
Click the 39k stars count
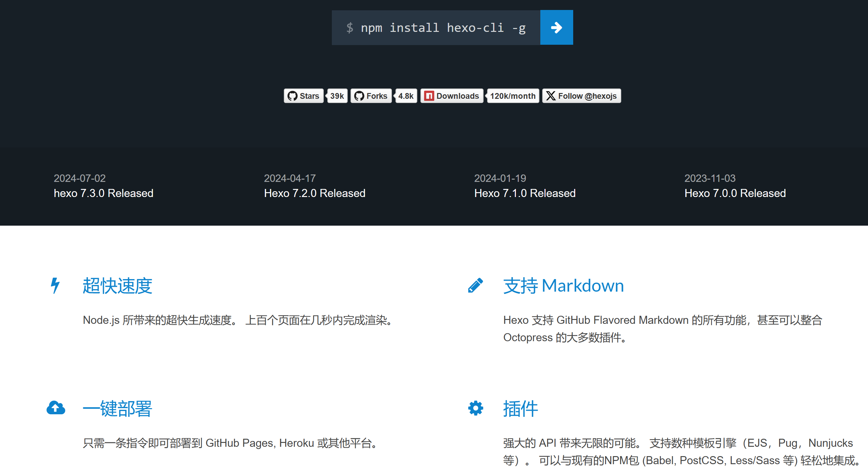(337, 96)
